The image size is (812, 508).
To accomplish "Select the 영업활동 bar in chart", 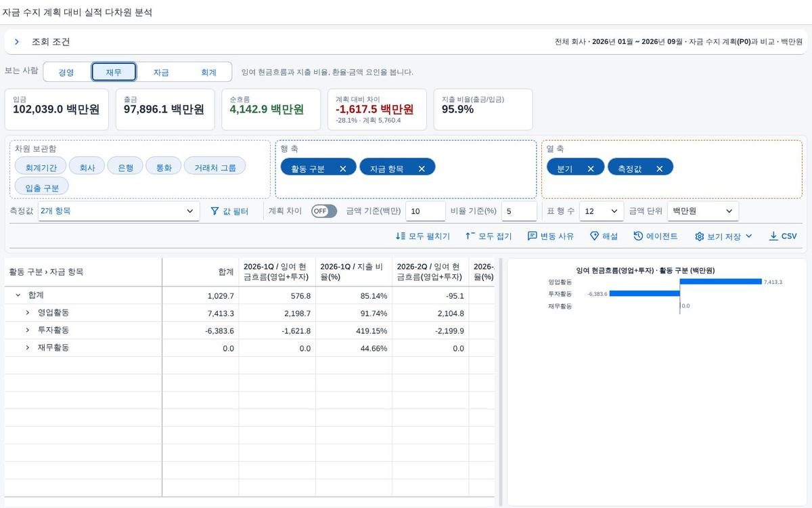I will pos(721,282).
